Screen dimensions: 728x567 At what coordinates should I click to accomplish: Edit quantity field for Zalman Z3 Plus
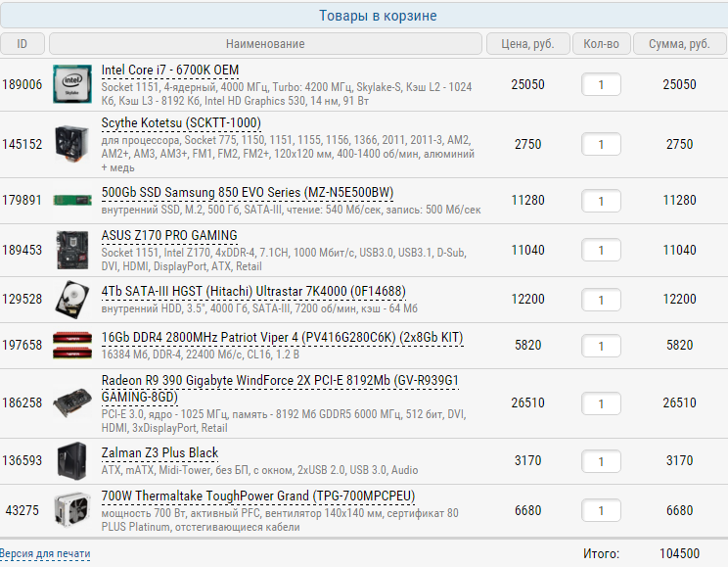tap(601, 461)
